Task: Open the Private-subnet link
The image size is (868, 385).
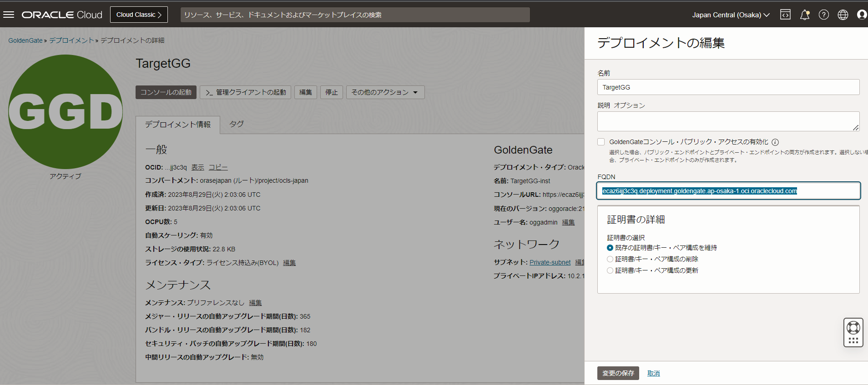Action: click(550, 262)
